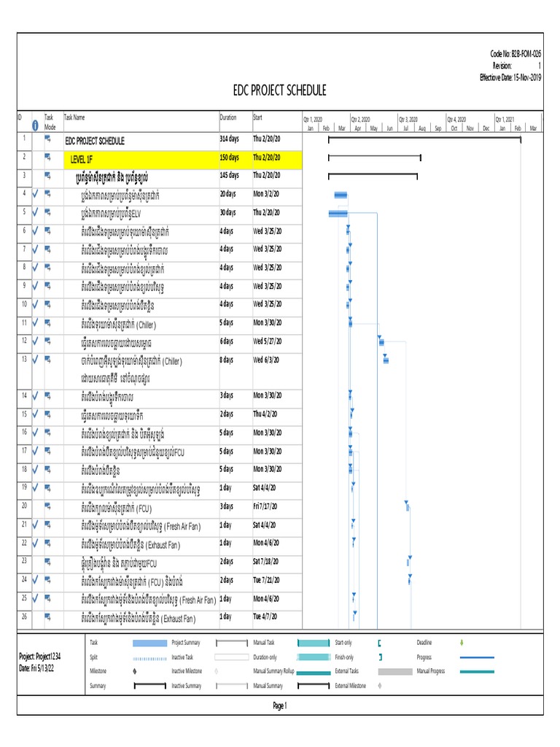Click the Qtr 3, 2020 timescale header
Screen dimensions: 560x747
pos(408,120)
